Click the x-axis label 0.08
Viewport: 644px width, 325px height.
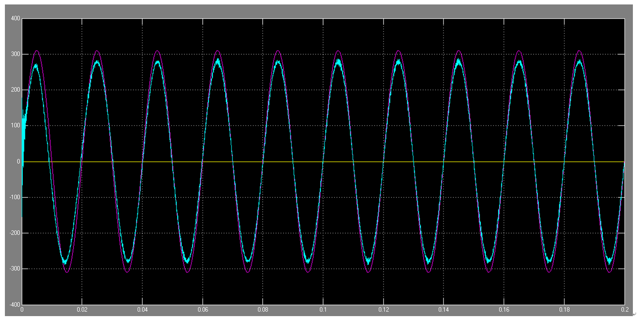tap(263, 309)
